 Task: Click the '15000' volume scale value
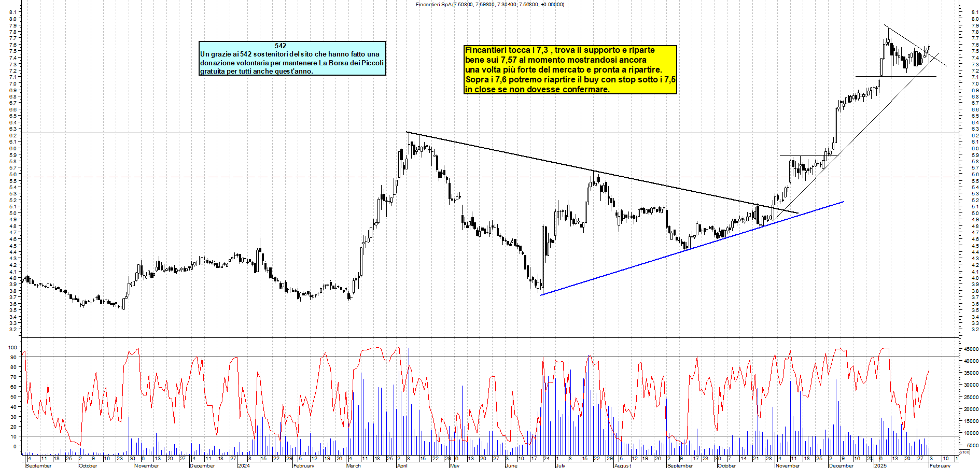click(971, 421)
